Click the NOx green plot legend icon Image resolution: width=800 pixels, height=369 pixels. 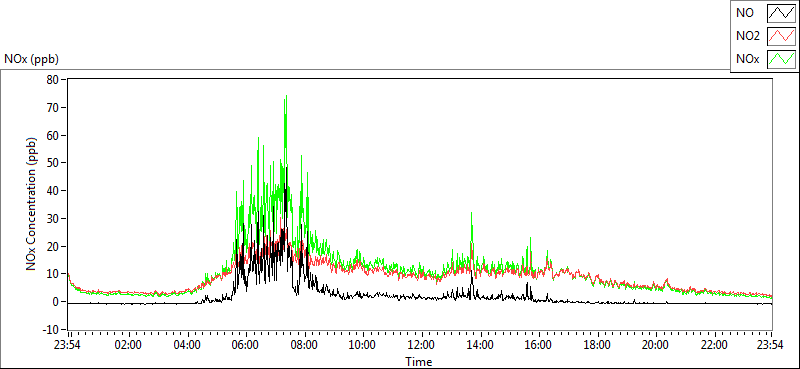(x=782, y=59)
